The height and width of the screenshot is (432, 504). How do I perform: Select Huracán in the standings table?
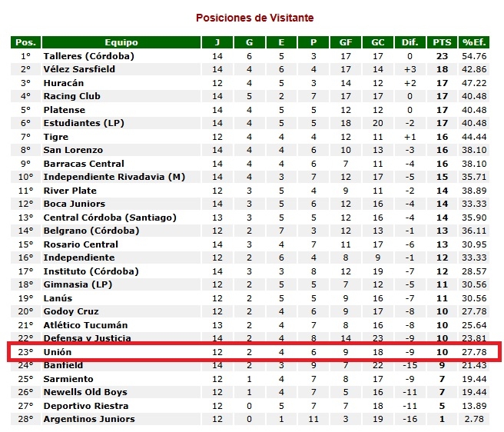point(64,83)
